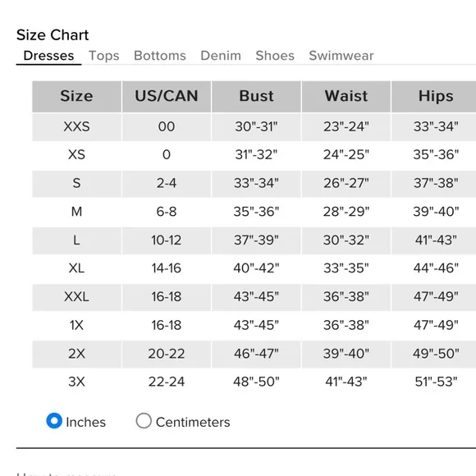476x476 pixels.
Task: Click the Bust column header
Action: (x=256, y=97)
